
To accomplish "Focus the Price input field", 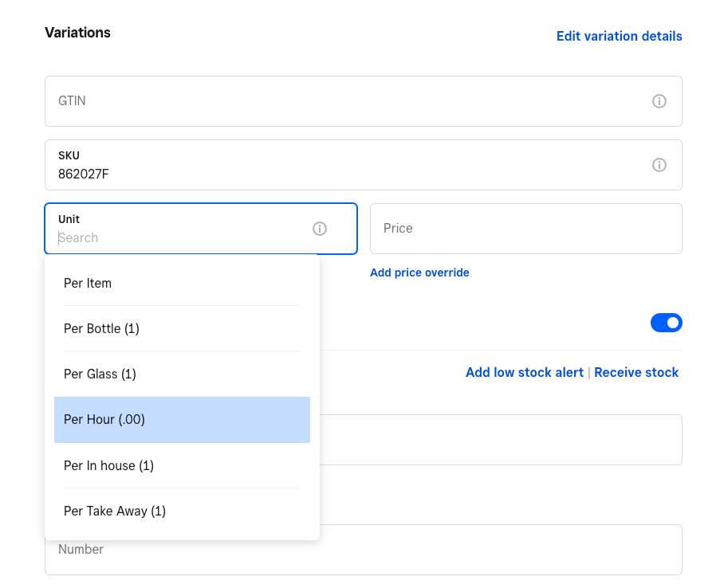I will (x=525, y=229).
